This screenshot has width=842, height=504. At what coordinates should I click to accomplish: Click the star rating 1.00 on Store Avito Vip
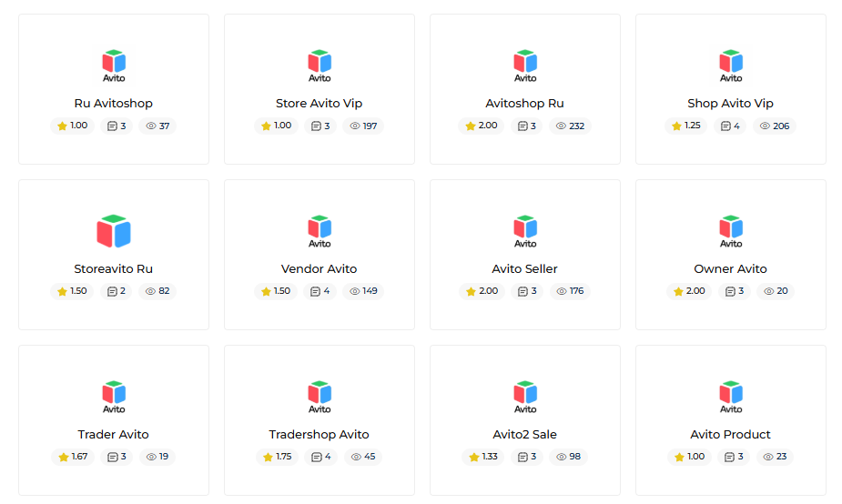tap(277, 126)
